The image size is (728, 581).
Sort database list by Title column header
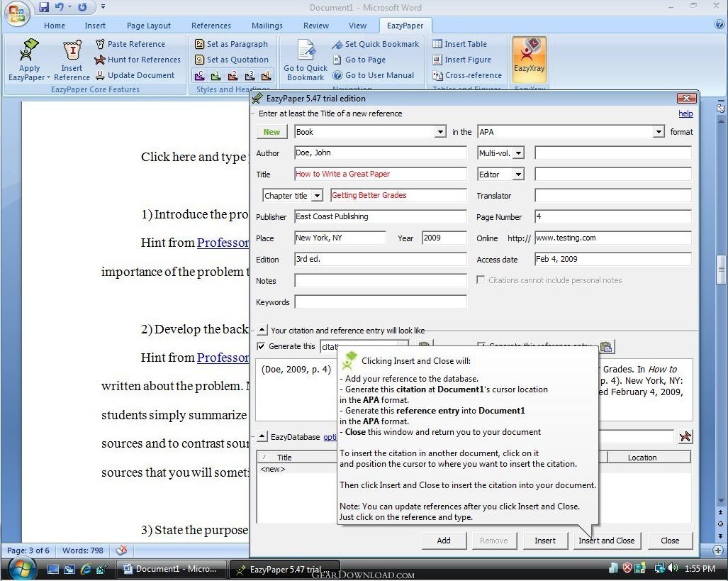[x=297, y=458]
